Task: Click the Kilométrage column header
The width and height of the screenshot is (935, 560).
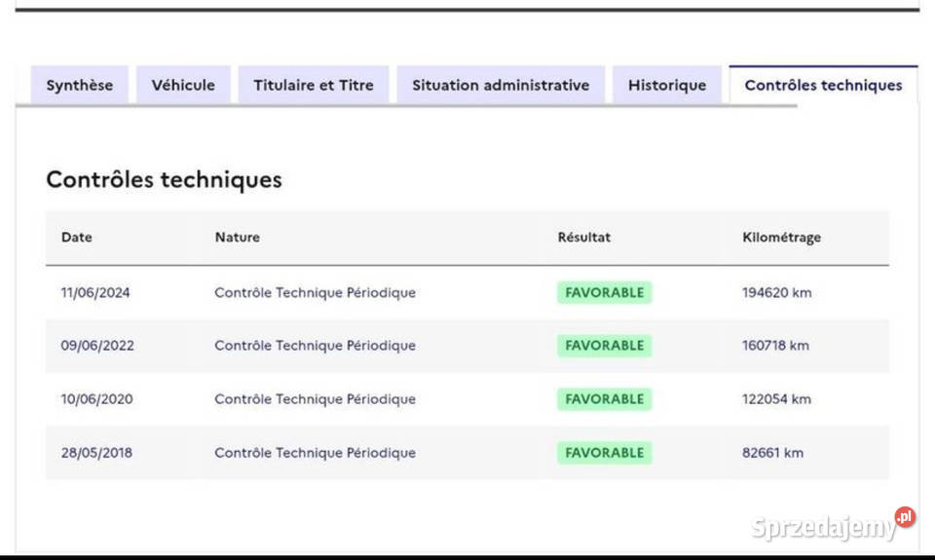Action: click(x=781, y=238)
